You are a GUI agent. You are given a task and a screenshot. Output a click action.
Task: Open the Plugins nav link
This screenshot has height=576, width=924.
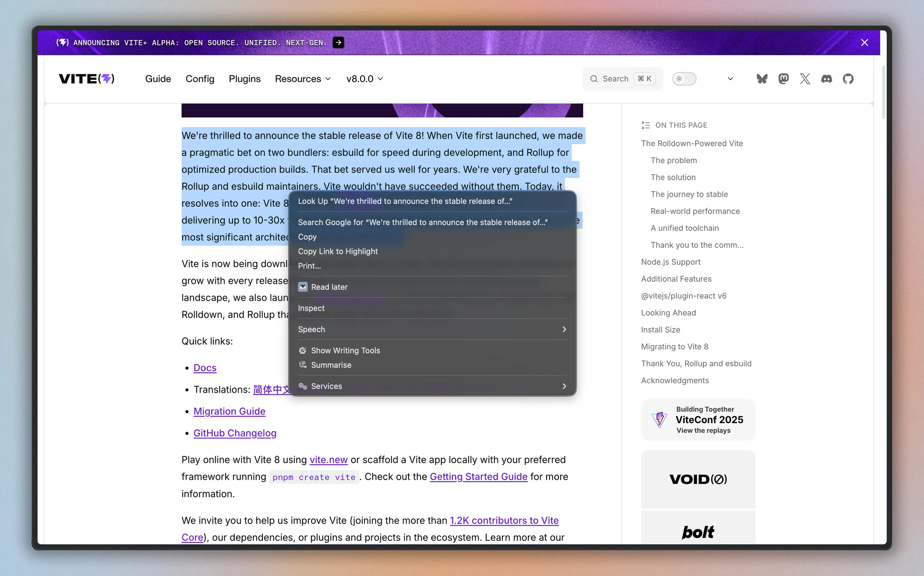[245, 79]
